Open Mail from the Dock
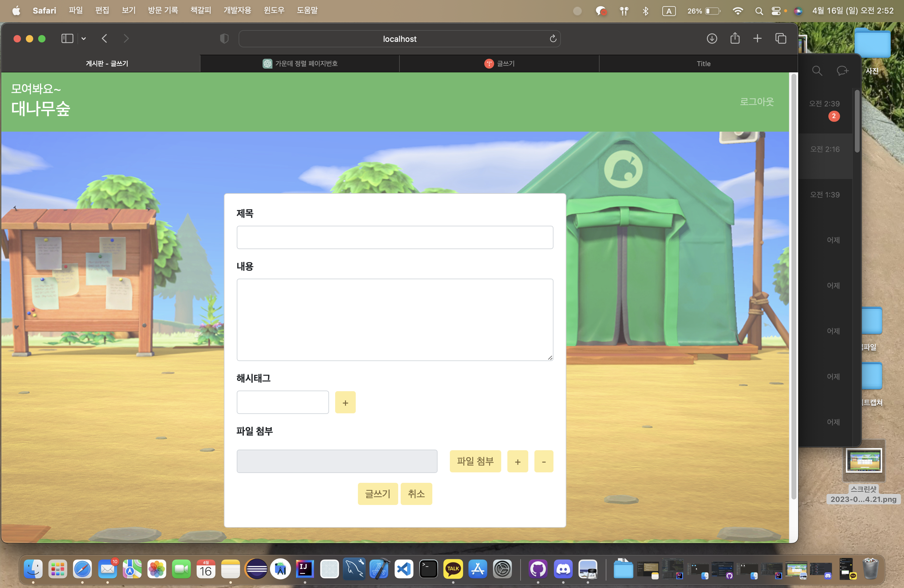The height and width of the screenshot is (588, 904). pos(108,569)
